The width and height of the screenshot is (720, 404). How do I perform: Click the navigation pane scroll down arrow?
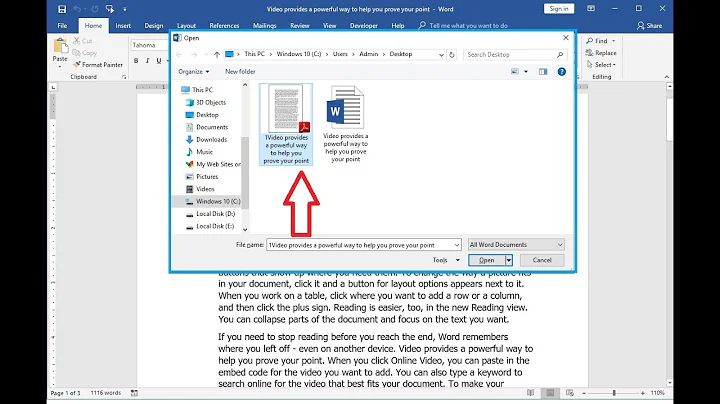click(245, 230)
